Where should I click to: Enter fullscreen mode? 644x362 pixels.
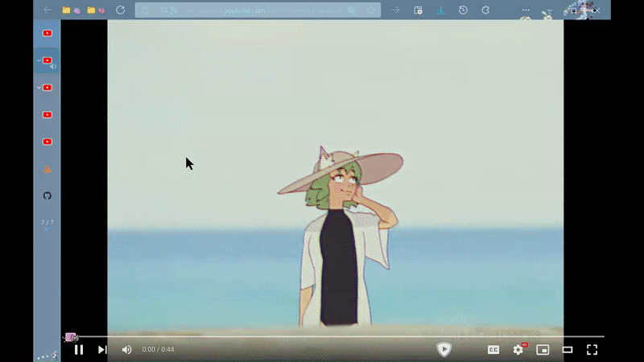(x=592, y=350)
